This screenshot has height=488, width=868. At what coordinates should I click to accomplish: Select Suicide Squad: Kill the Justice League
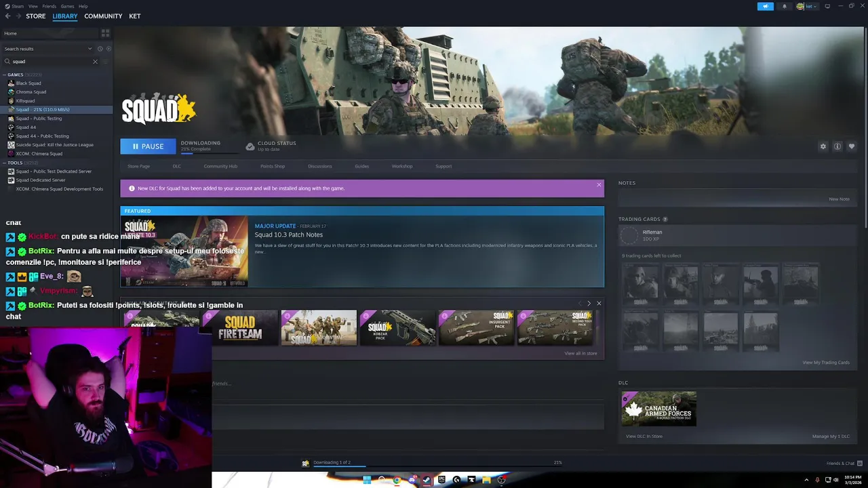56,145
